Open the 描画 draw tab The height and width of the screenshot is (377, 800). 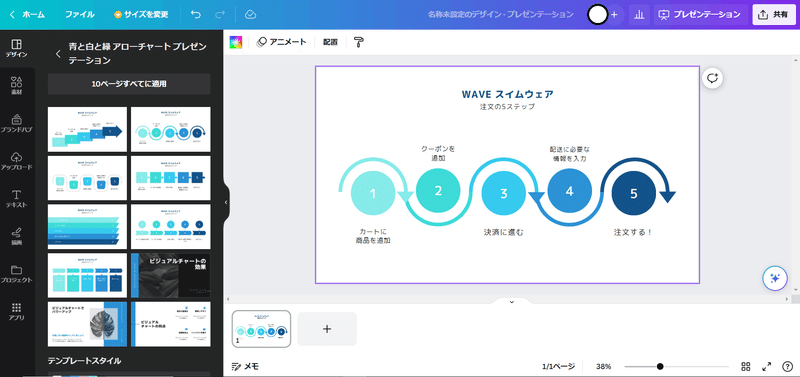coord(17,236)
